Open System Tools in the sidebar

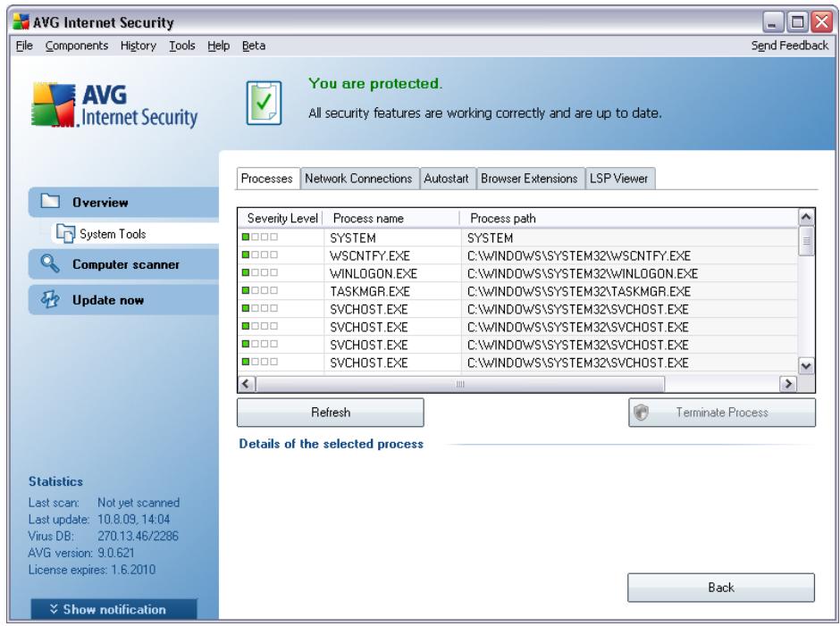pos(135,233)
